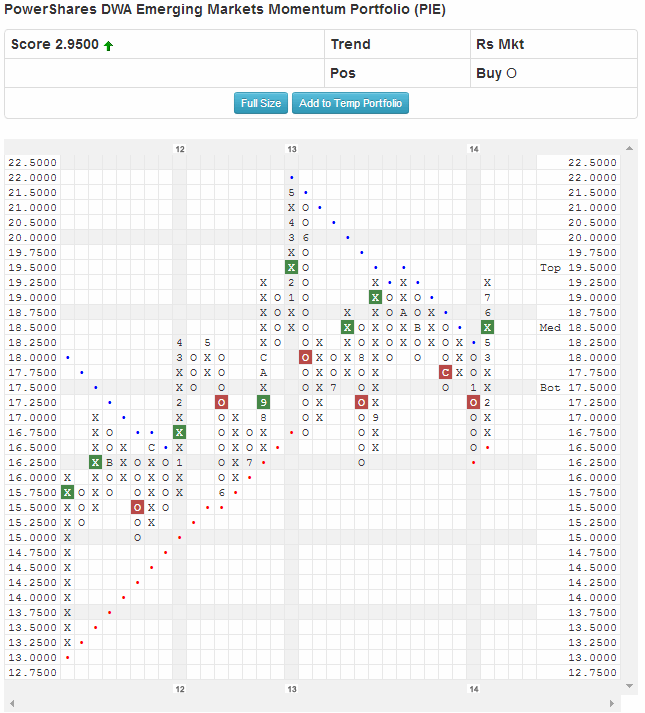Click the red O box on 15.5000 row
The width and height of the screenshot is (645, 713).
coord(137,507)
